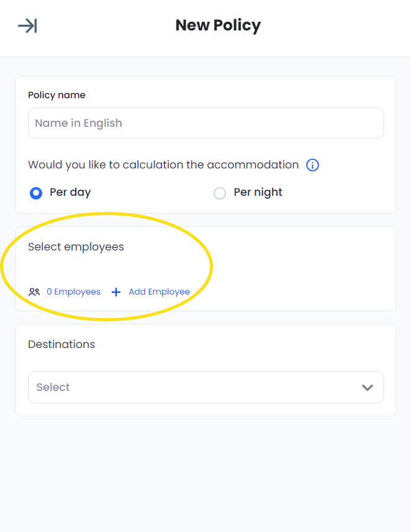This screenshot has height=532, width=411.
Task: Click the Destinations section label
Action: [61, 344]
